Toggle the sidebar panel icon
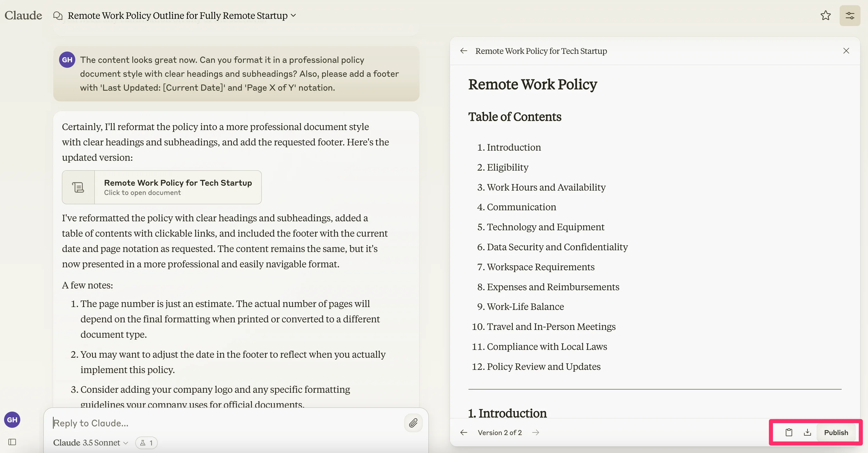Viewport: 868px width, 453px height. [12, 442]
